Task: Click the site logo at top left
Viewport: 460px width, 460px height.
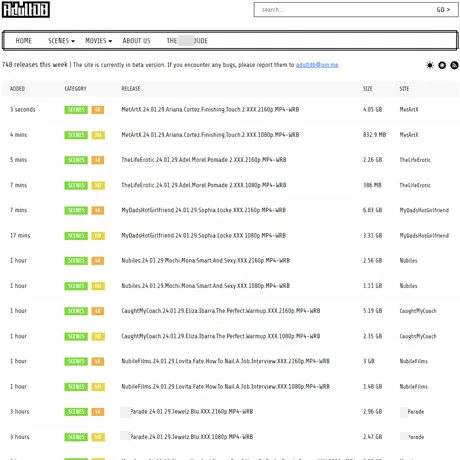Action: pyautogui.click(x=26, y=9)
